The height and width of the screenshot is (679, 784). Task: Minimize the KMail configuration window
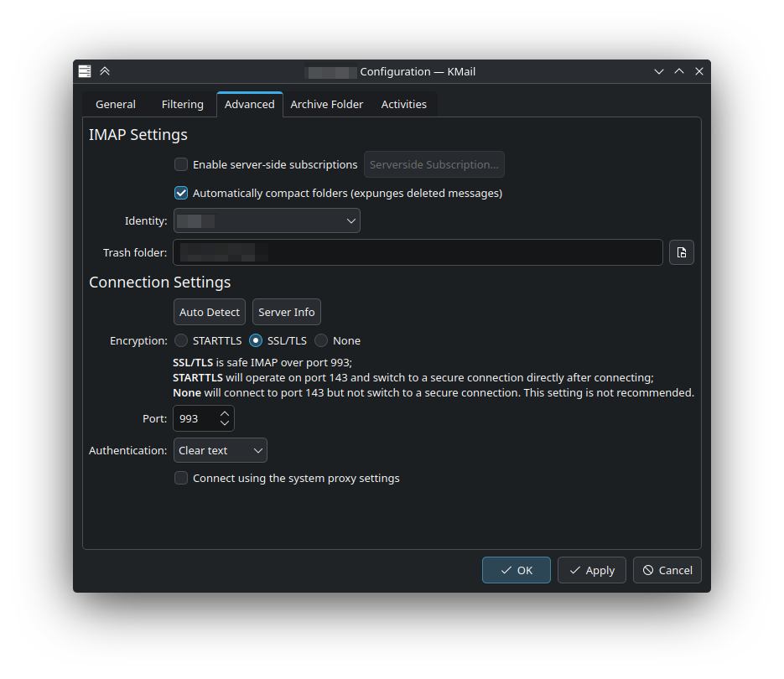pos(659,71)
